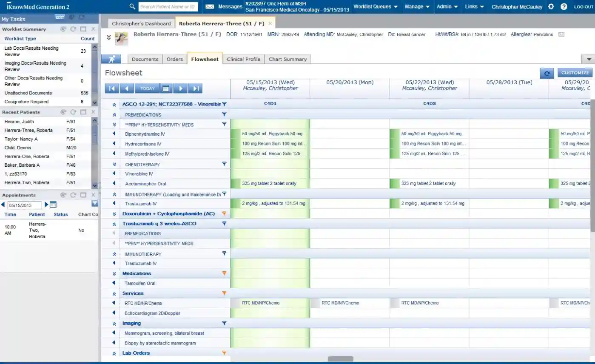595x364 pixels.
Task: Open Messages via the envelope icon
Action: (210, 6)
